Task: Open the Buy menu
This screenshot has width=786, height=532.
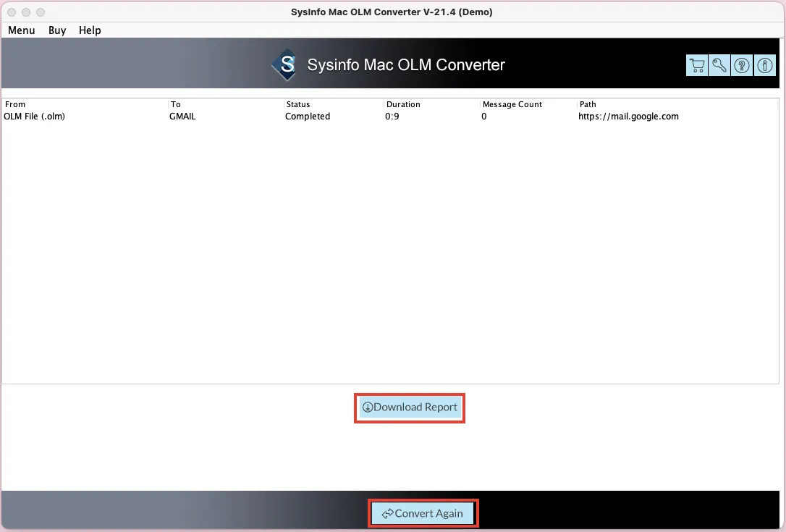Action: (57, 30)
